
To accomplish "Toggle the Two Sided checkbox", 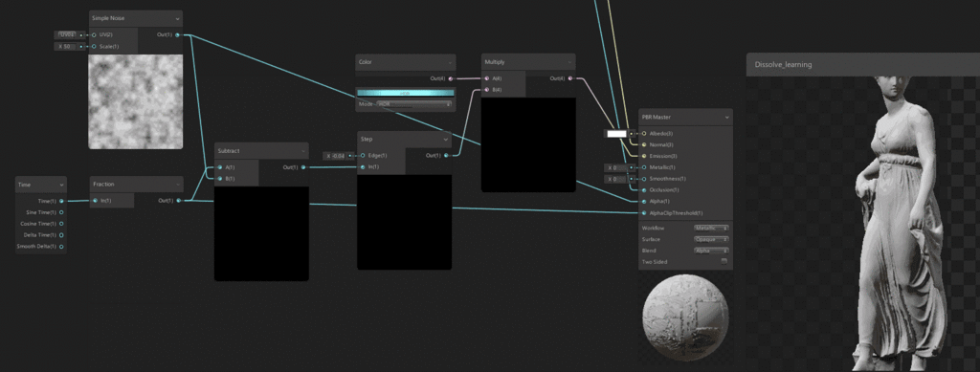I will (x=724, y=261).
